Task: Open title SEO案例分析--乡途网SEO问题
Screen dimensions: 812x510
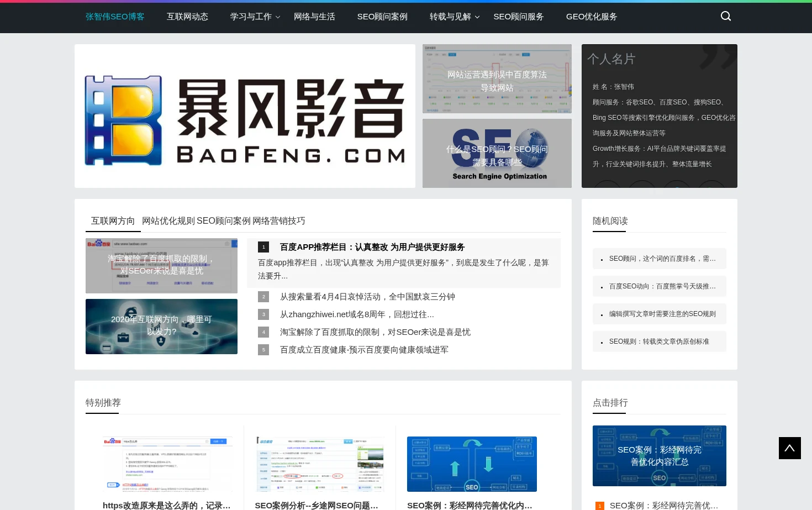Action: tap(317, 505)
